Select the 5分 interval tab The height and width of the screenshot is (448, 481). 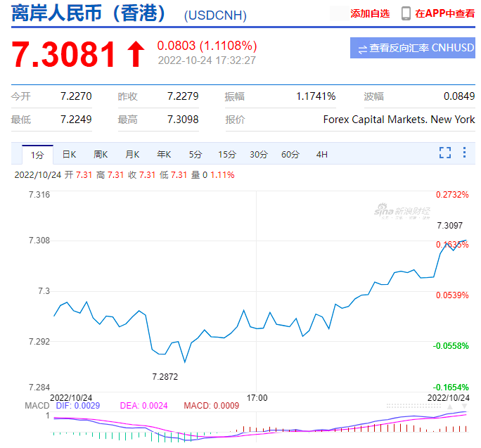click(195, 154)
